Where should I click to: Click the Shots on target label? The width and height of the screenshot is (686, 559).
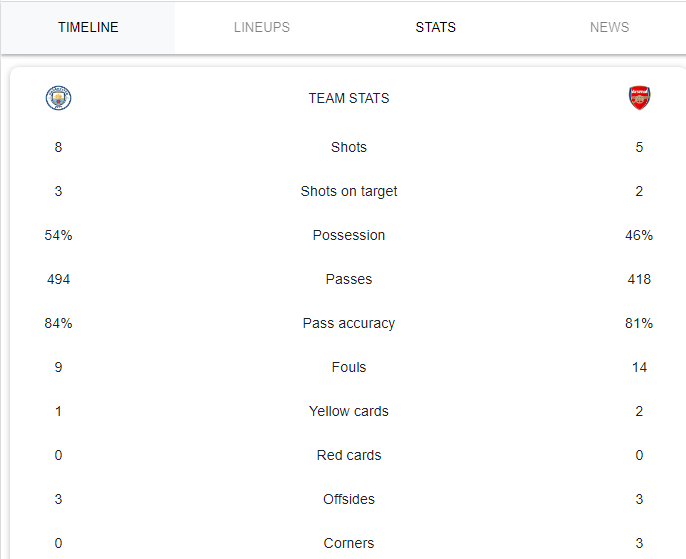[x=349, y=191]
